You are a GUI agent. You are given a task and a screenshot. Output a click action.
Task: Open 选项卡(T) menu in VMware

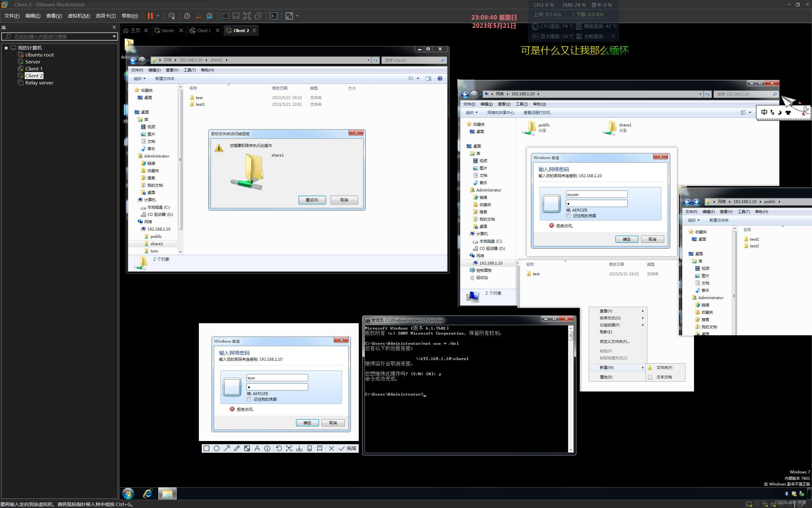[x=105, y=16]
